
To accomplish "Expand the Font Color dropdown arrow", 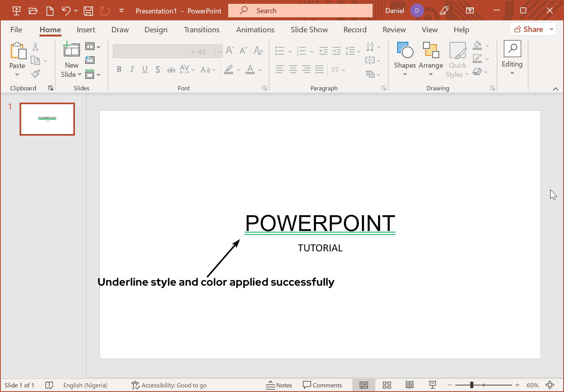I will pyautogui.click(x=260, y=70).
